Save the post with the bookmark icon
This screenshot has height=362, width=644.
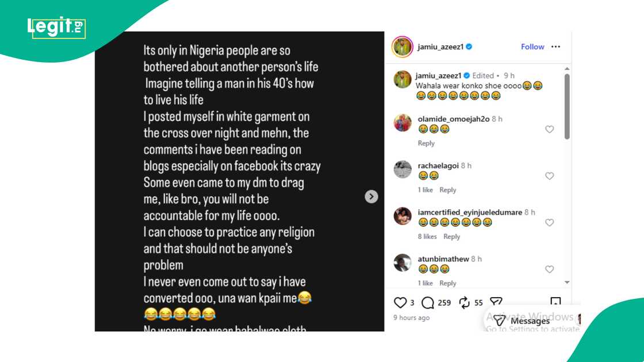click(x=555, y=300)
